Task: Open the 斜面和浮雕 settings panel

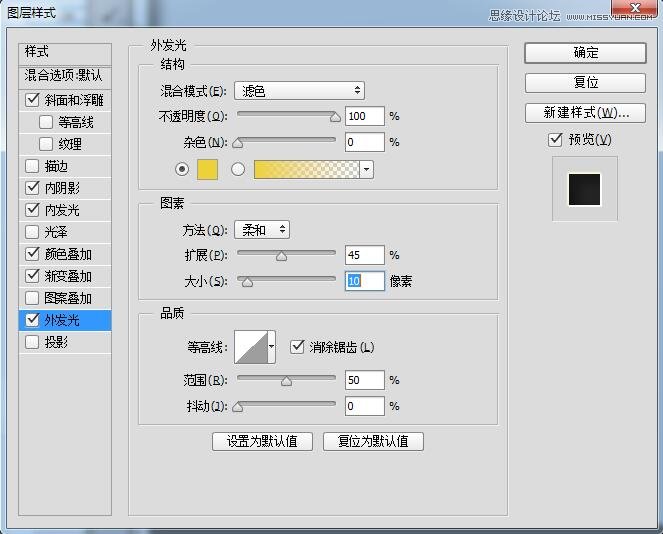Action: [x=74, y=100]
